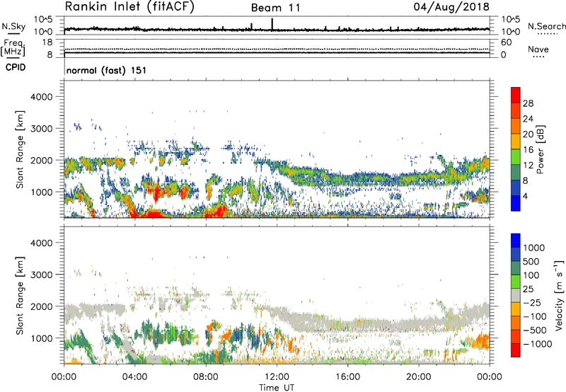This screenshot has width=566, height=392.
Task: Click the '3000' tick on the velocity panel
Action: point(41,275)
